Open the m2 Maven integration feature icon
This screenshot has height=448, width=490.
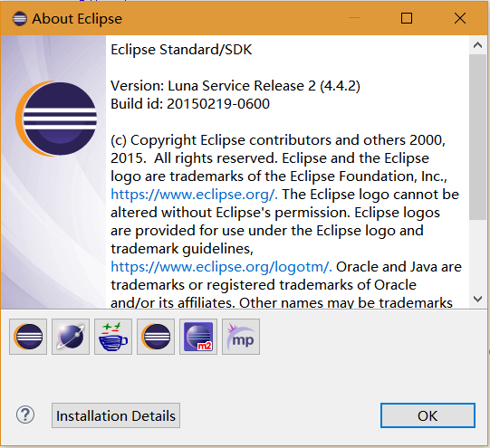click(x=198, y=337)
